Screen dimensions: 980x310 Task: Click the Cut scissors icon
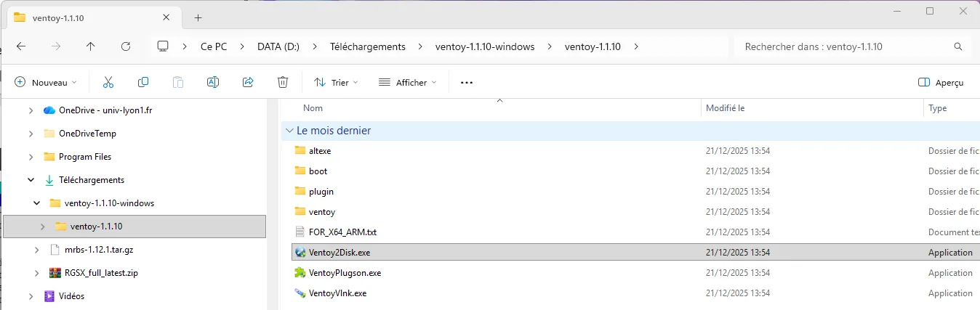coord(108,82)
